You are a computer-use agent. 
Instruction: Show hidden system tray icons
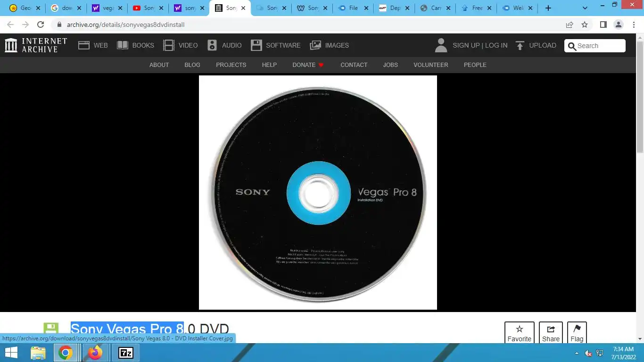click(577, 353)
